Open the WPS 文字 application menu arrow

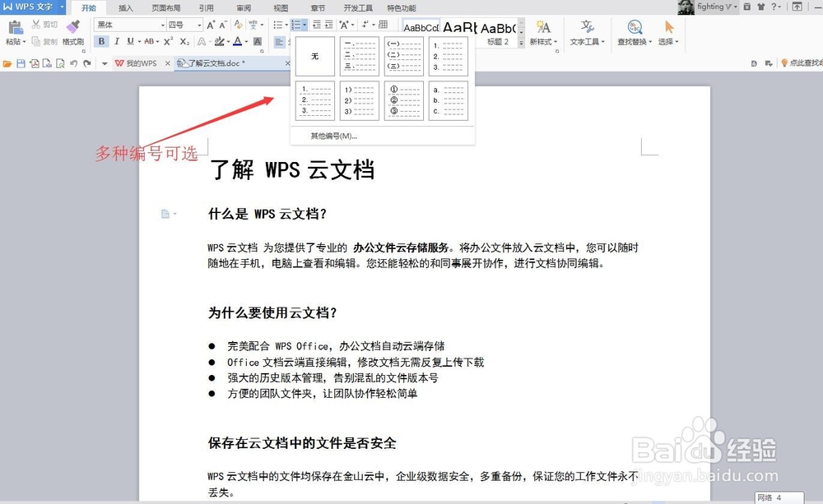pyautogui.click(x=62, y=7)
